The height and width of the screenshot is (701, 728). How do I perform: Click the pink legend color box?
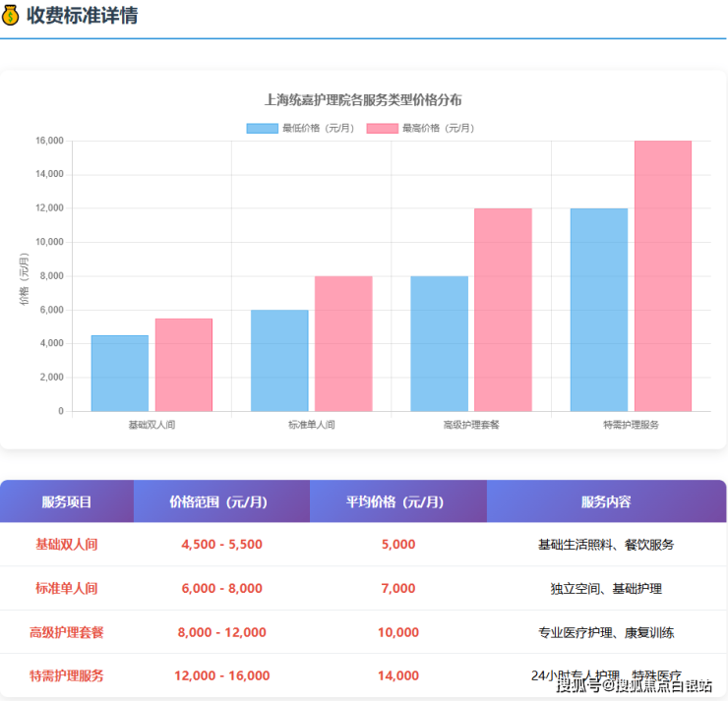[383, 128]
